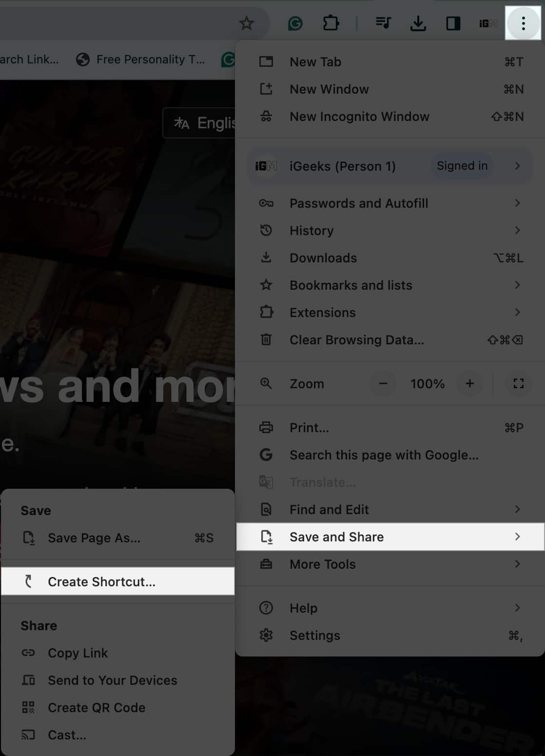Toggle the side panel icon
The width and height of the screenshot is (545, 756).
(453, 23)
